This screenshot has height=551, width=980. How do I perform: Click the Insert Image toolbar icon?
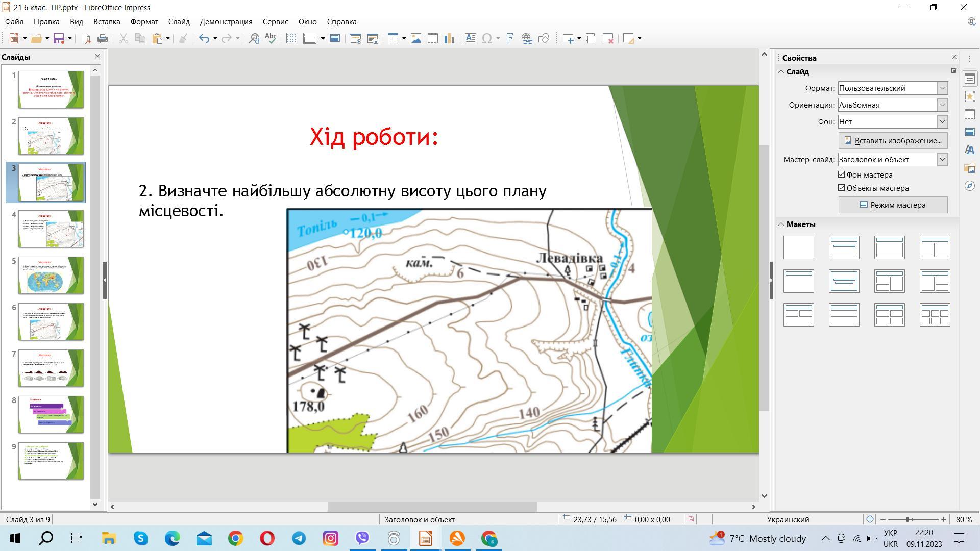coord(416,39)
